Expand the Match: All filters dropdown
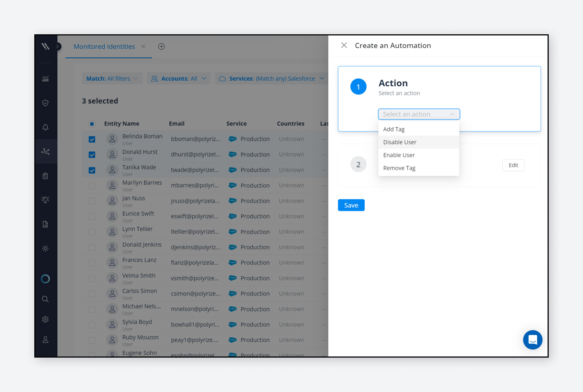This screenshot has width=583, height=392. point(112,78)
